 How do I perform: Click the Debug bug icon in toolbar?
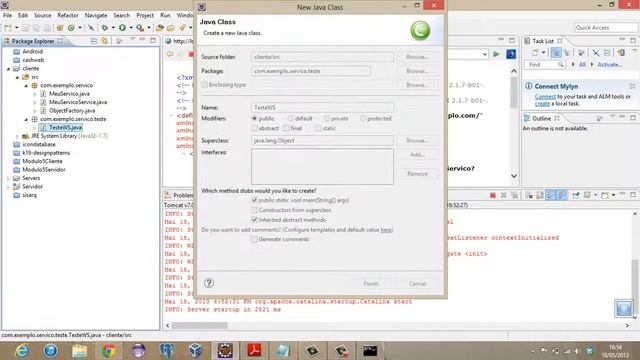point(104,28)
